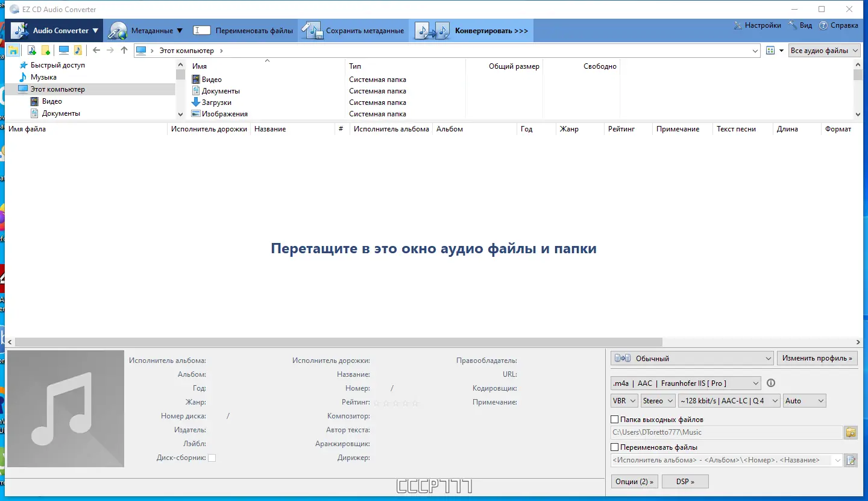Click the add audio file icon
The width and height of the screenshot is (868, 501).
pyautogui.click(x=31, y=50)
